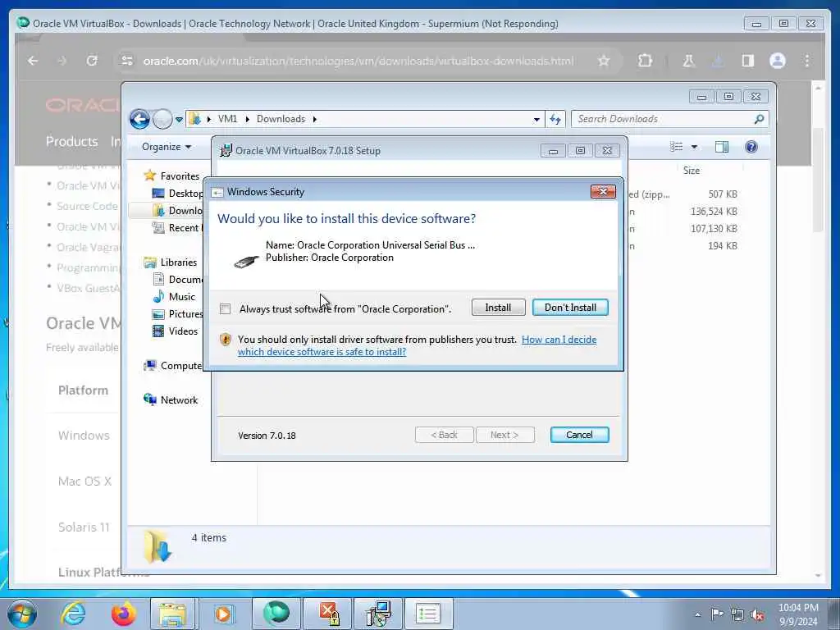The height and width of the screenshot is (630, 840).
Task: Open the VirtualBox installer taskbar icon
Action: tap(378, 614)
